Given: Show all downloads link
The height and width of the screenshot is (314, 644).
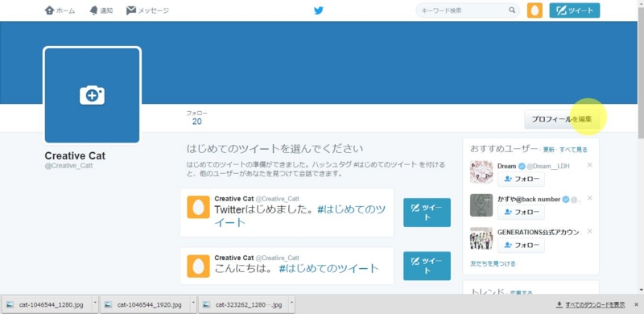Looking at the screenshot, I should (x=590, y=304).
